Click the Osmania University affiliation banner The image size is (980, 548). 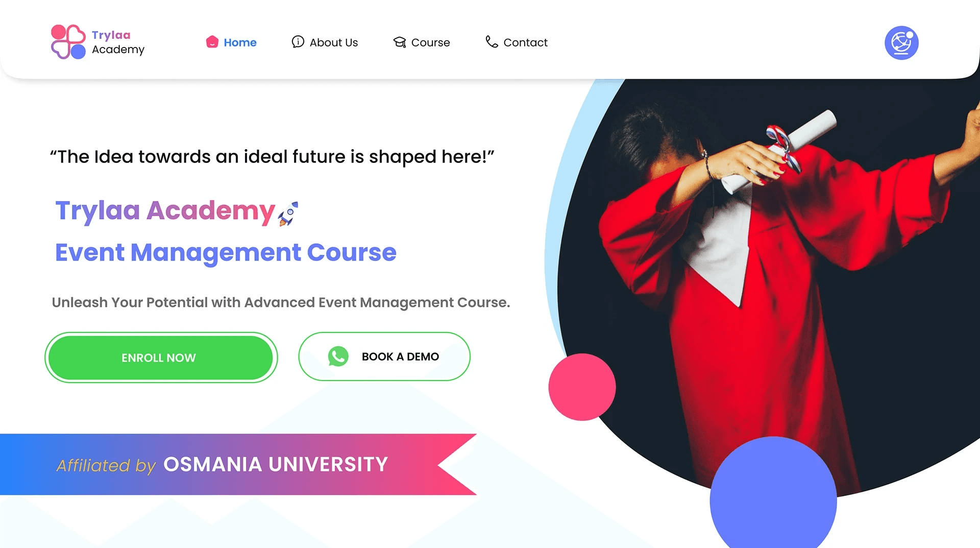coord(238,464)
